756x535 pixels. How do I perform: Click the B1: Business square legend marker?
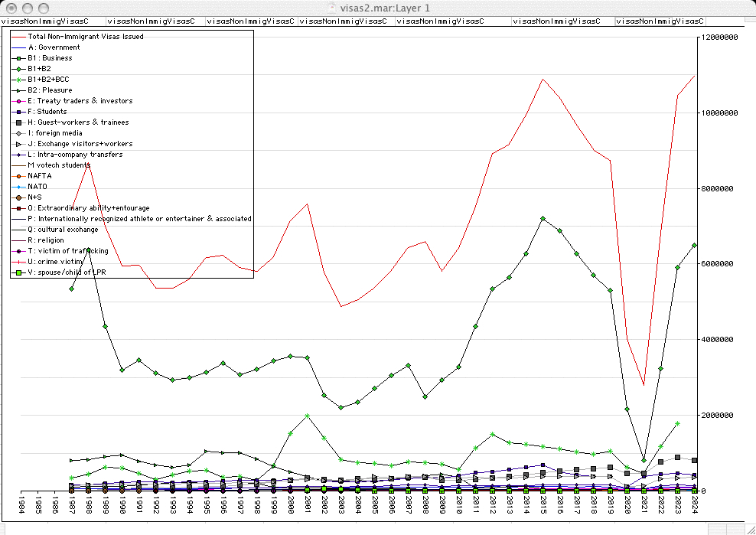(20, 58)
